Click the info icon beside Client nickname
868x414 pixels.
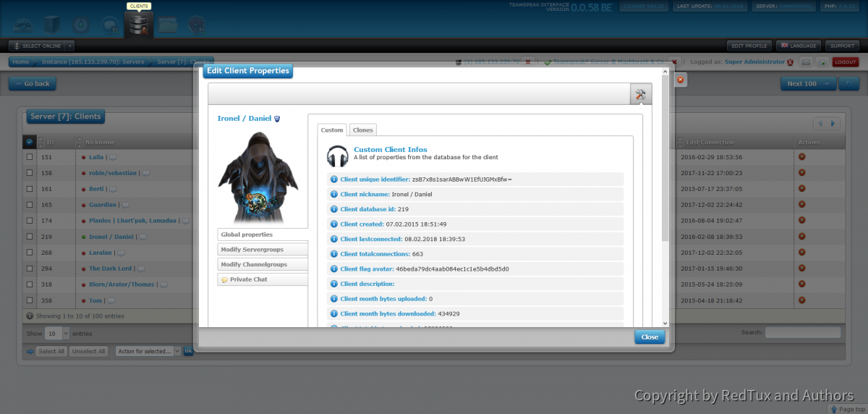pos(334,194)
